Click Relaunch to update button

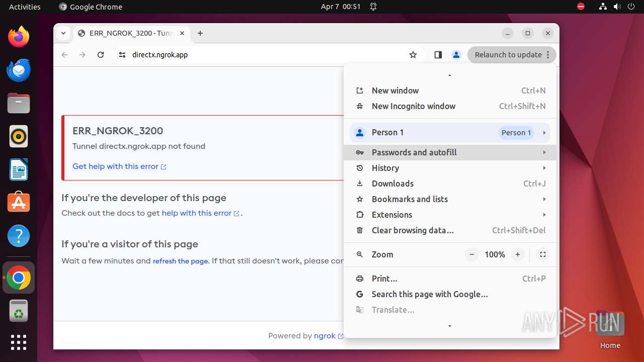tap(512, 55)
